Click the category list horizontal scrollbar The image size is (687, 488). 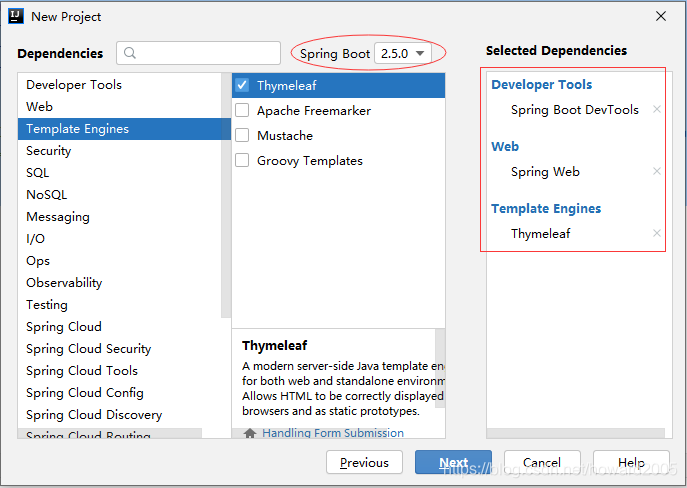(x=110, y=433)
